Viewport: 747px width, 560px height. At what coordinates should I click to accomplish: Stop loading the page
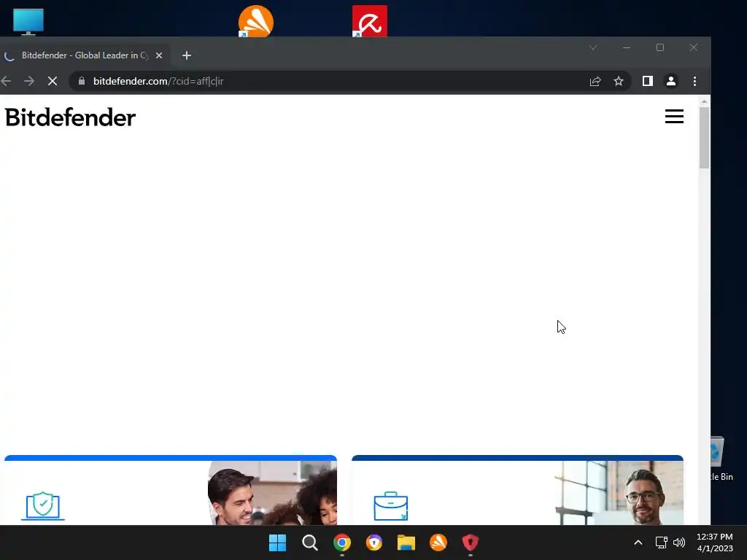point(53,82)
